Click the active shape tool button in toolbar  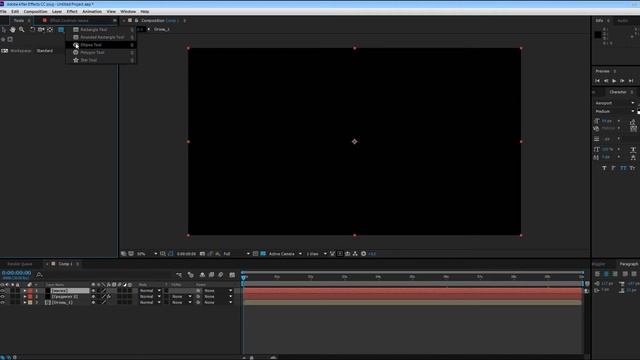pos(61,29)
